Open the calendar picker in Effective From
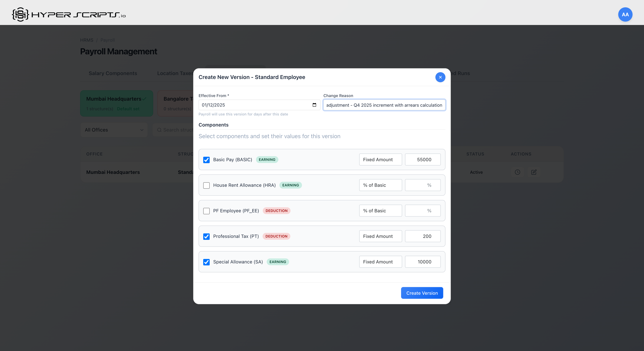 [x=314, y=105]
